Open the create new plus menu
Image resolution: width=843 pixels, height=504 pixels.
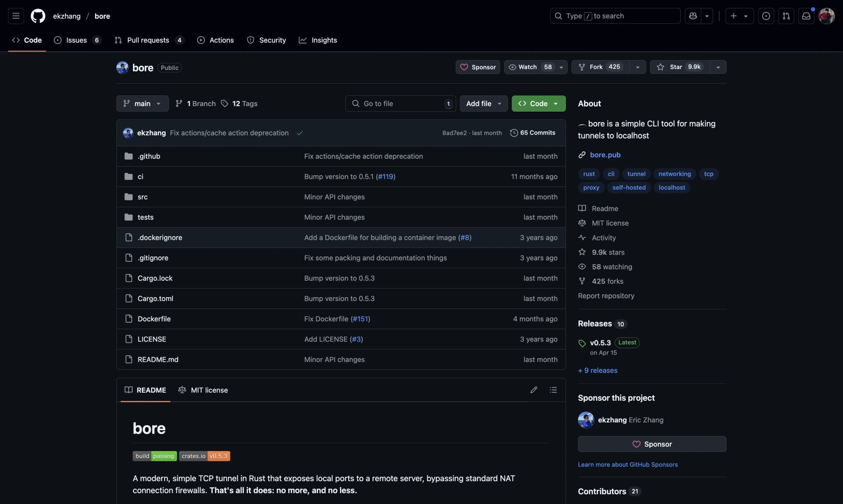point(739,16)
